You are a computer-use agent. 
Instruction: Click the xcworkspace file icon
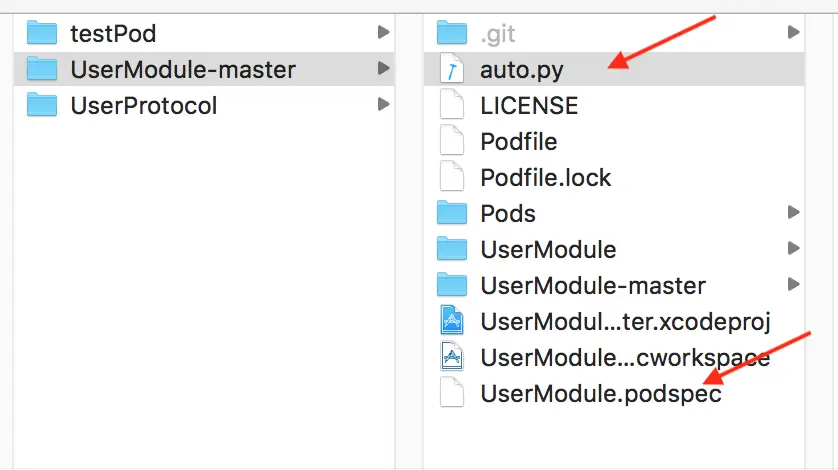click(453, 357)
